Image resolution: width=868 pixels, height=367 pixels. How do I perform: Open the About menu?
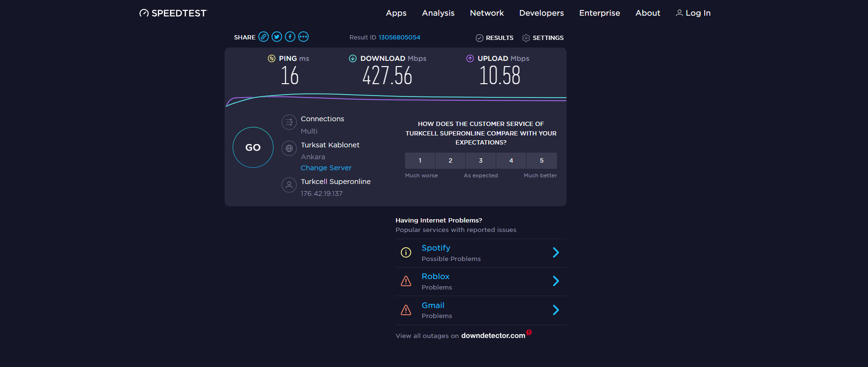(x=648, y=13)
